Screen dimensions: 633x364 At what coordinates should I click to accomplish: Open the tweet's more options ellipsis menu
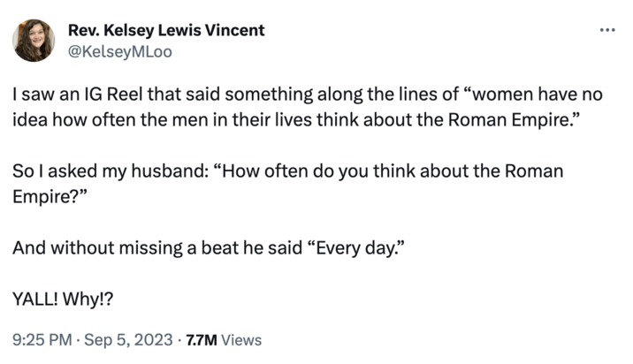coord(606,29)
